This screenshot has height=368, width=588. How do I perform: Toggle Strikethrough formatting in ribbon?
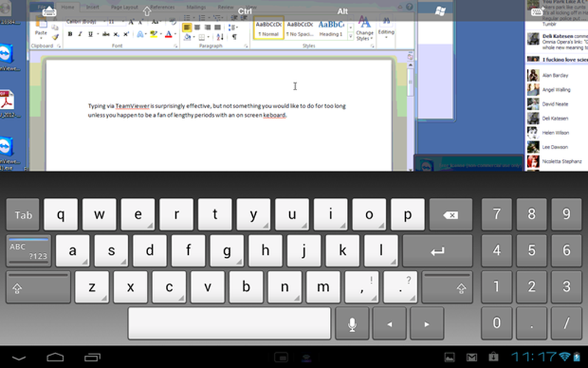106,34
